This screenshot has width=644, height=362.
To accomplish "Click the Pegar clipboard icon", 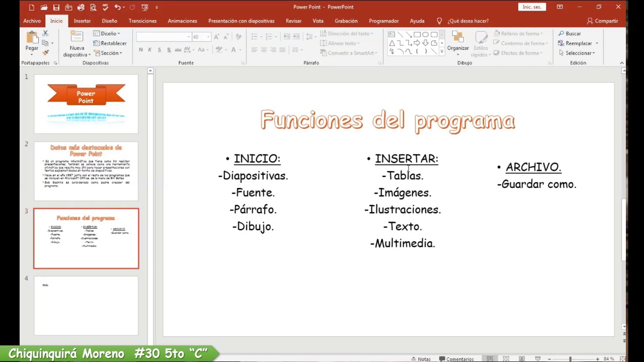I will click(x=32, y=38).
